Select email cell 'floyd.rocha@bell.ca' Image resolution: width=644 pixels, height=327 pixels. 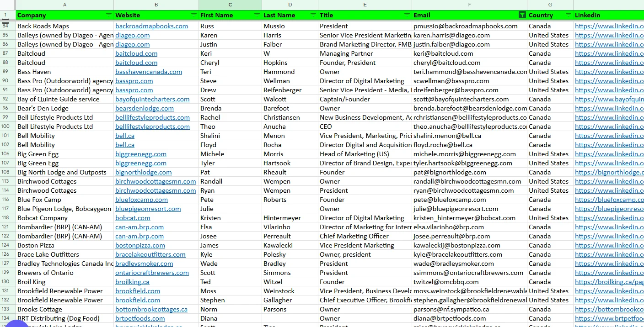tap(469, 145)
